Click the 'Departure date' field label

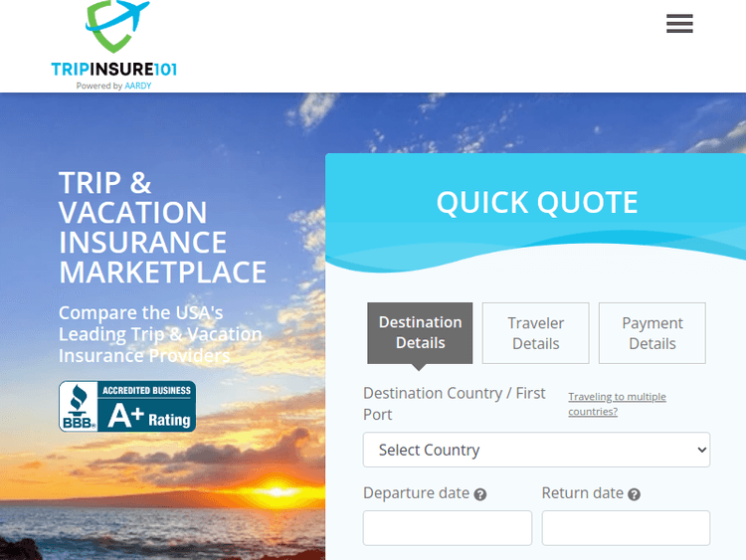click(416, 493)
